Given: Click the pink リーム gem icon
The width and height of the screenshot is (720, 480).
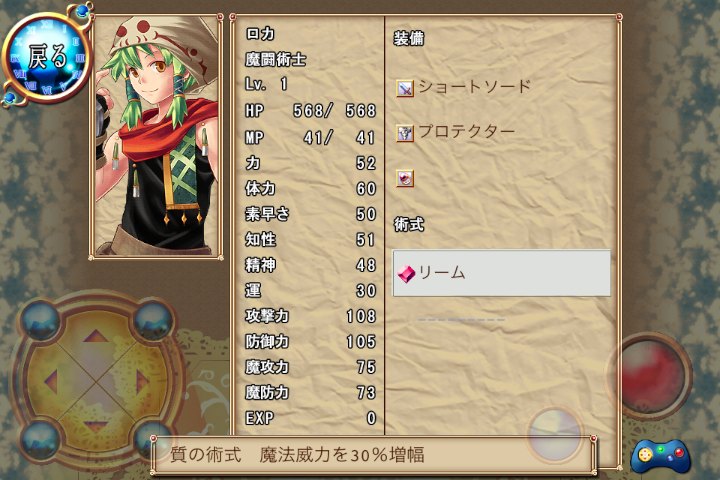Looking at the screenshot, I should coord(406,274).
